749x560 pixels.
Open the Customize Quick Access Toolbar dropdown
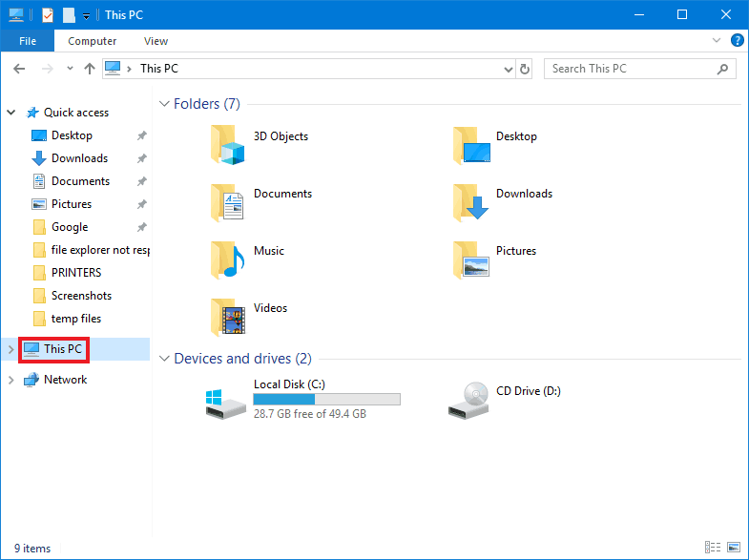[x=86, y=16]
